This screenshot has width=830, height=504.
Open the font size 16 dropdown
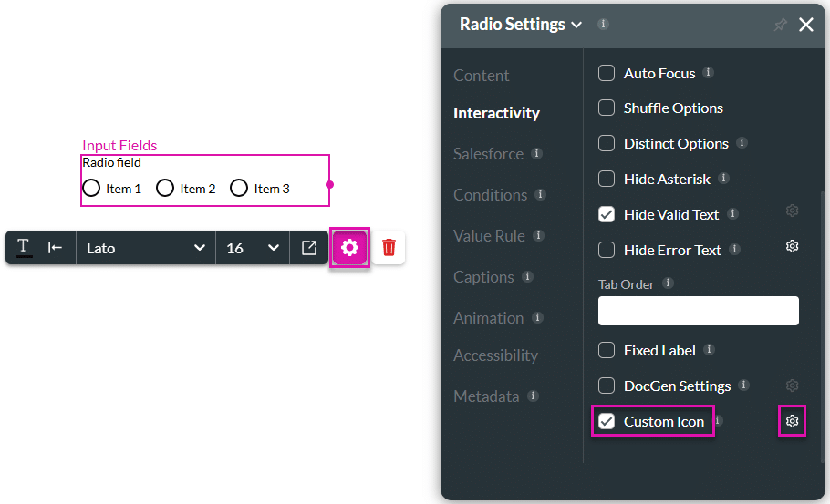click(253, 248)
